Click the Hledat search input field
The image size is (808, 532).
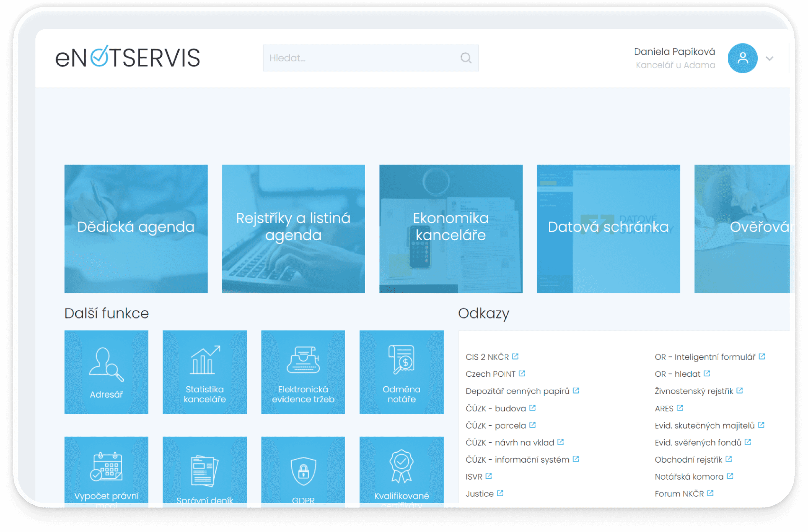coord(360,58)
